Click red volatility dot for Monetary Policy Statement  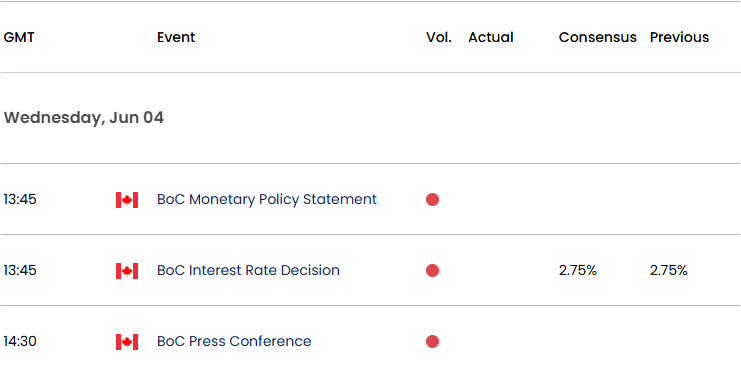click(x=432, y=200)
